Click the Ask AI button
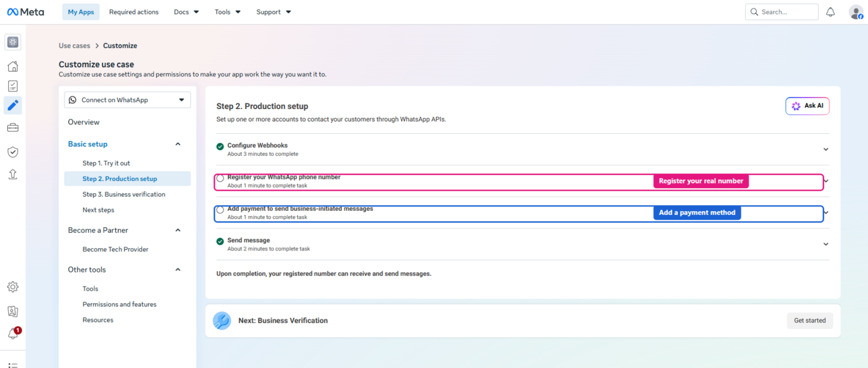 tap(807, 106)
